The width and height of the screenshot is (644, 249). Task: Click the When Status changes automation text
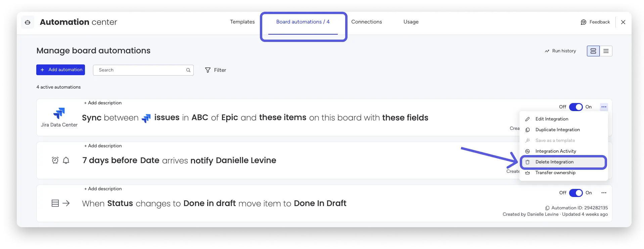(214, 203)
